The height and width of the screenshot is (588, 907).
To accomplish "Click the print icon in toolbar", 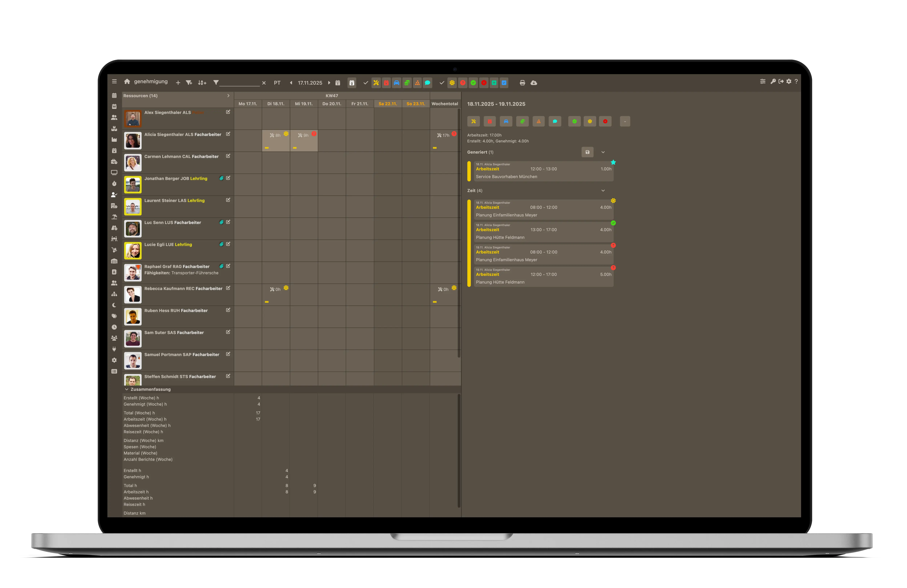I will [x=522, y=83].
